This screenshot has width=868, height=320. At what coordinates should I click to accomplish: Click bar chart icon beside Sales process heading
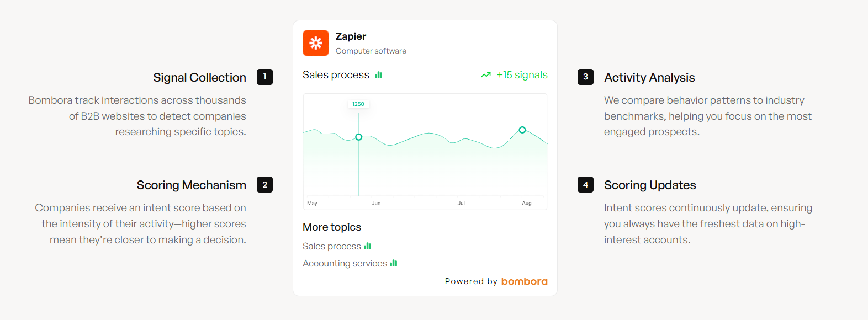pos(379,75)
